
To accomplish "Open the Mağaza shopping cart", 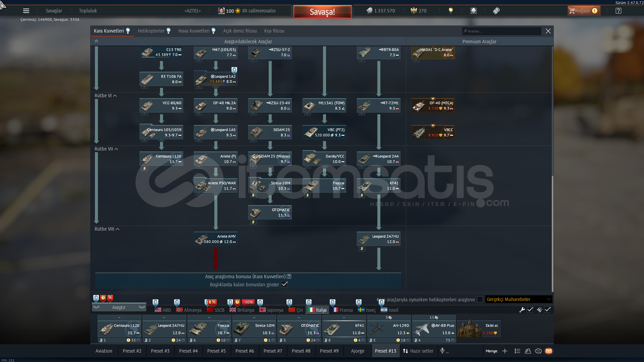I will (583, 11).
